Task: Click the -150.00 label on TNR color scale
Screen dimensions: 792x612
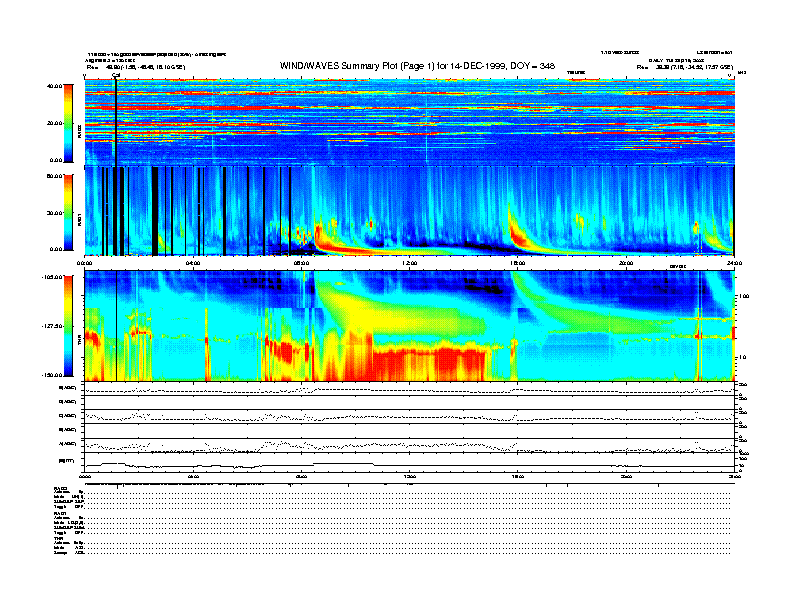Action: [52, 375]
